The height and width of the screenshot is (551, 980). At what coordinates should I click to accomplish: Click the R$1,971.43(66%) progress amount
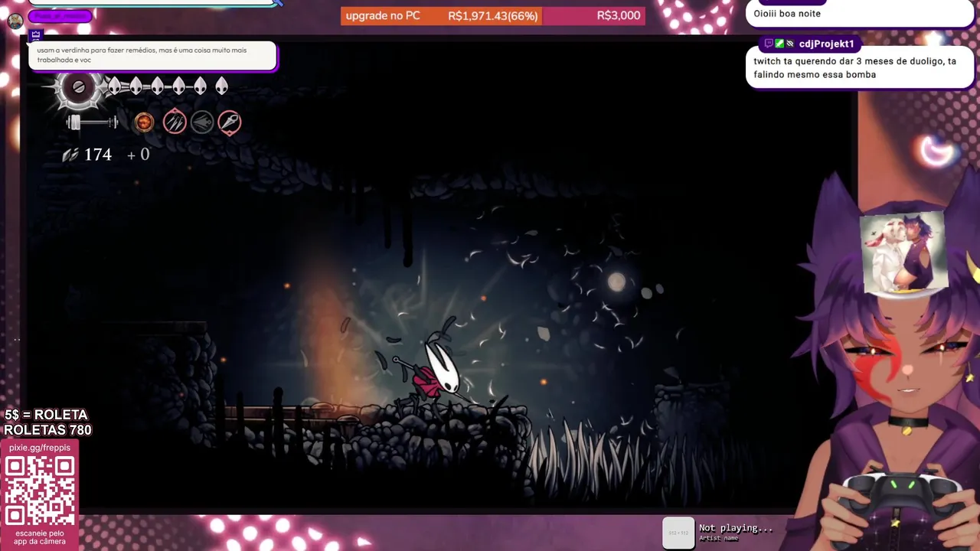[x=493, y=15]
